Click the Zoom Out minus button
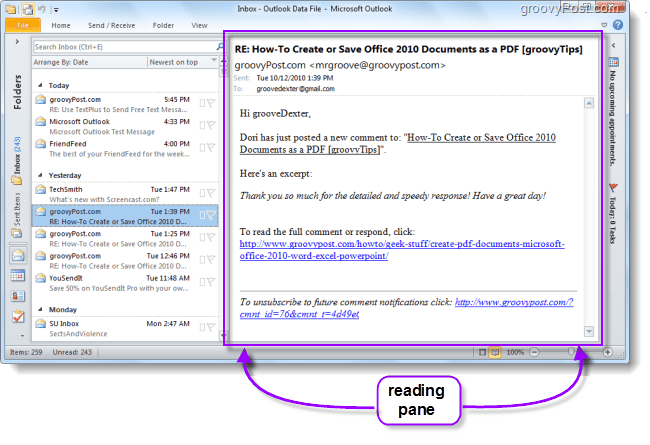The width and height of the screenshot is (650, 445). [534, 352]
